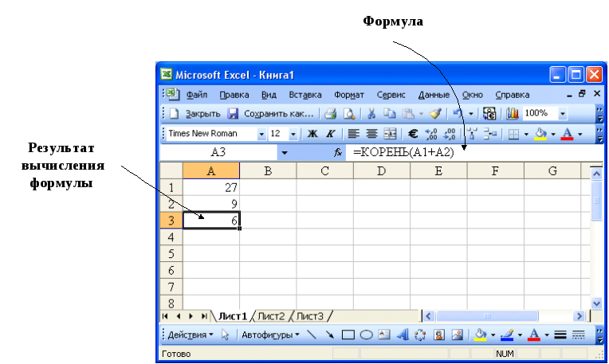Insert picture from file icon

(x=457, y=335)
